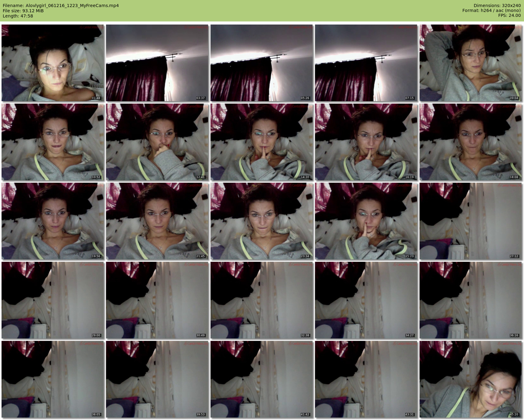Click the thumbnail labeled 38:05

point(53,379)
